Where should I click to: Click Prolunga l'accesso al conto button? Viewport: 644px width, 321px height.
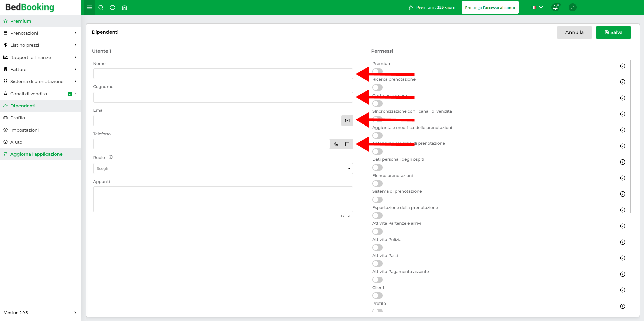490,7
